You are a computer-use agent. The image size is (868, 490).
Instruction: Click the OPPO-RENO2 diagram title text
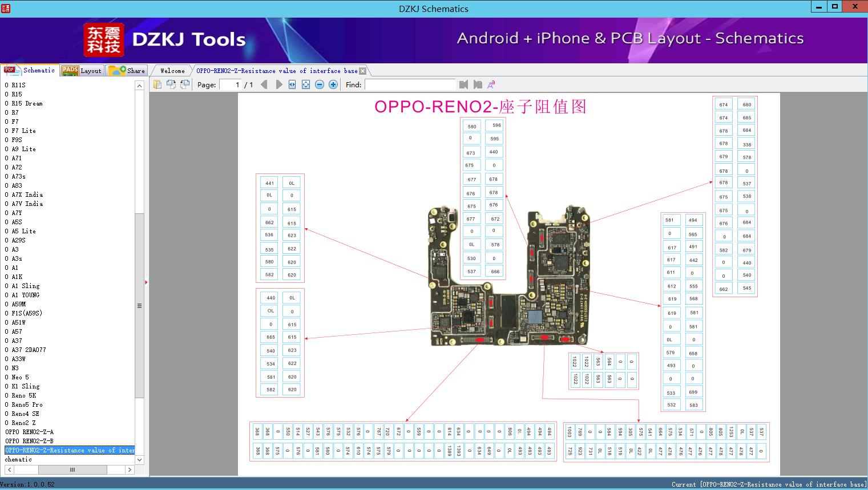480,107
